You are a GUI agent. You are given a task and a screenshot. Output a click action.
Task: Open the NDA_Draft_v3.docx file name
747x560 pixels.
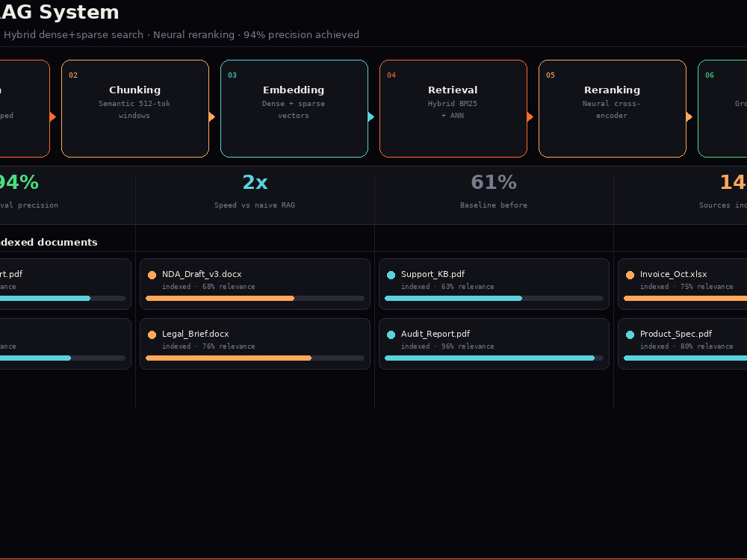coord(202,274)
